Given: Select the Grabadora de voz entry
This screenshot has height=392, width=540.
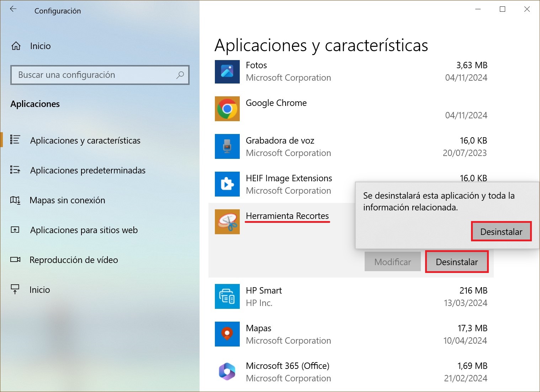Looking at the screenshot, I should 280,140.
